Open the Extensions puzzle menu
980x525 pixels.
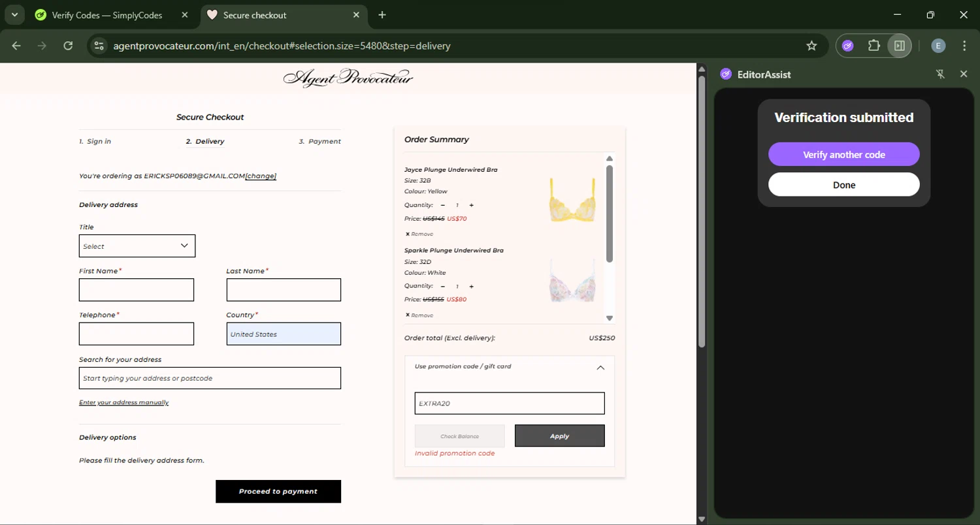pos(874,46)
